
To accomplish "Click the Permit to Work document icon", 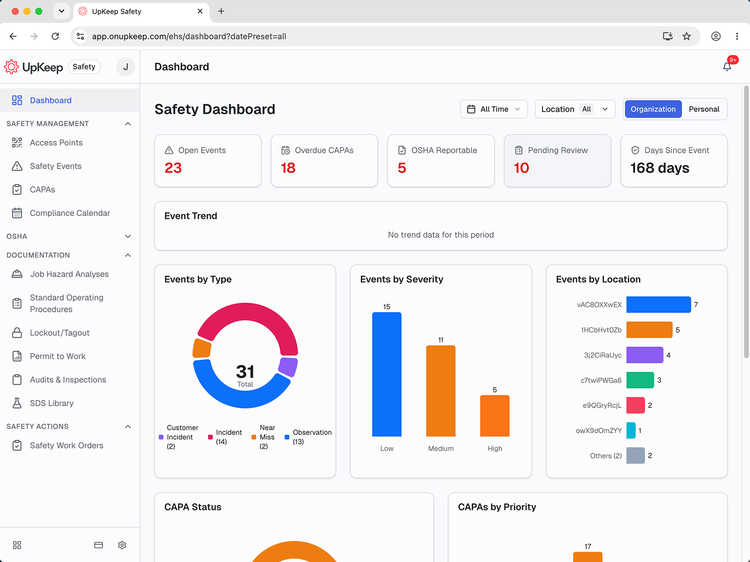I will [x=17, y=356].
